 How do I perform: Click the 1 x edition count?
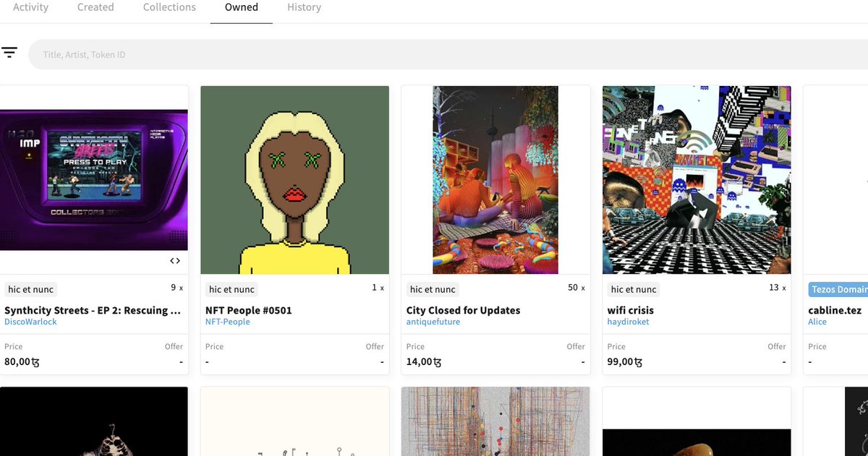point(378,288)
